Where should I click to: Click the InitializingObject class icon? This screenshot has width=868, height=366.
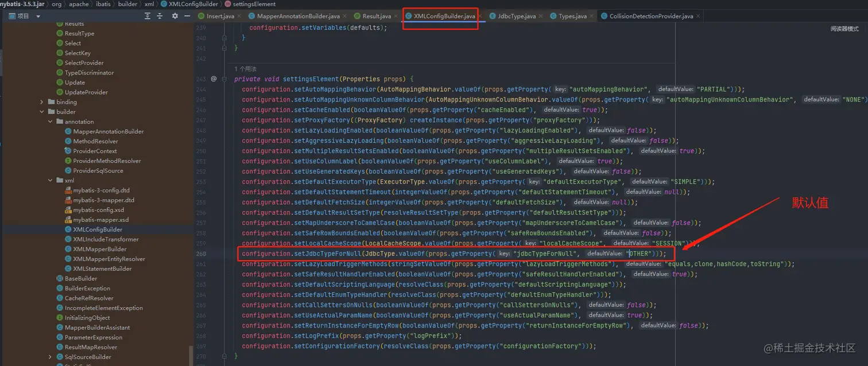click(60, 318)
